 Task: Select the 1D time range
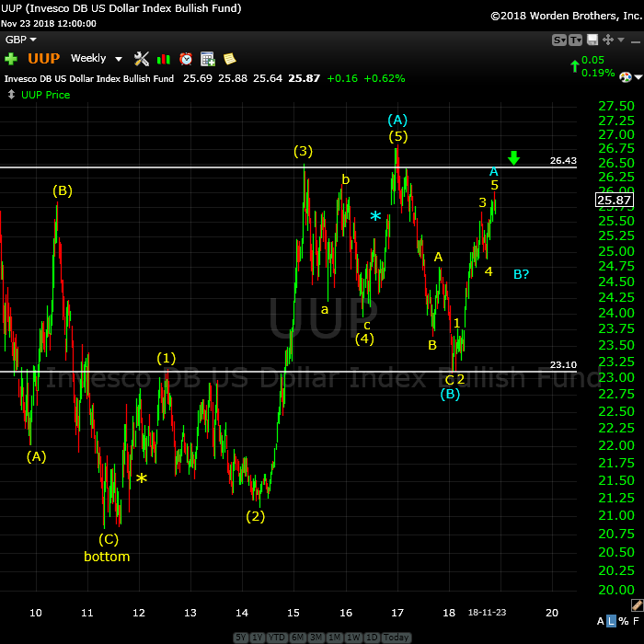tap(372, 637)
